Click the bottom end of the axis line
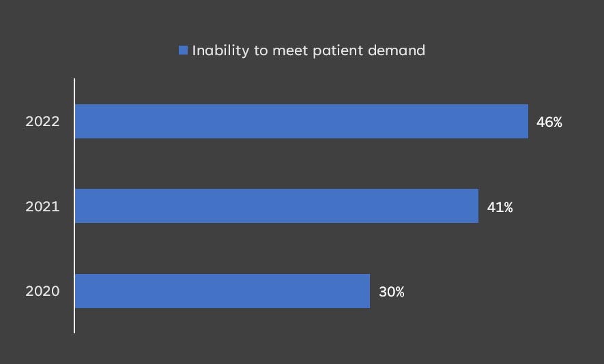Viewport: 604px width, 364px height. click(74, 332)
